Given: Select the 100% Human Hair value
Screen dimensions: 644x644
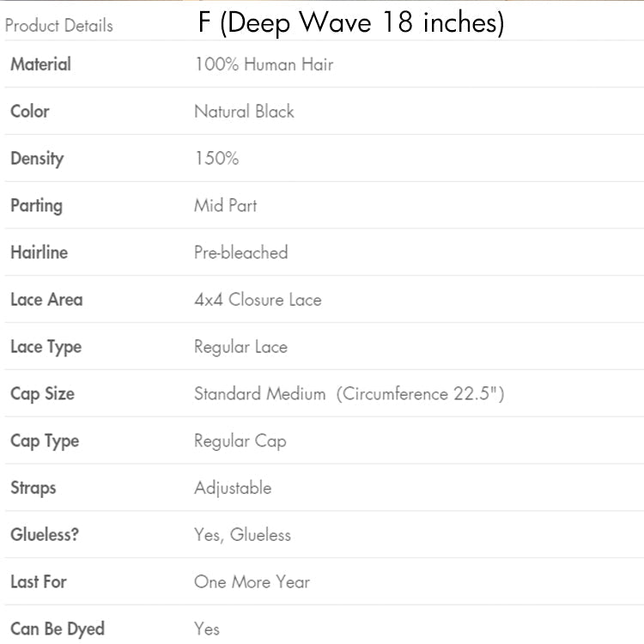Looking at the screenshot, I should tap(264, 64).
